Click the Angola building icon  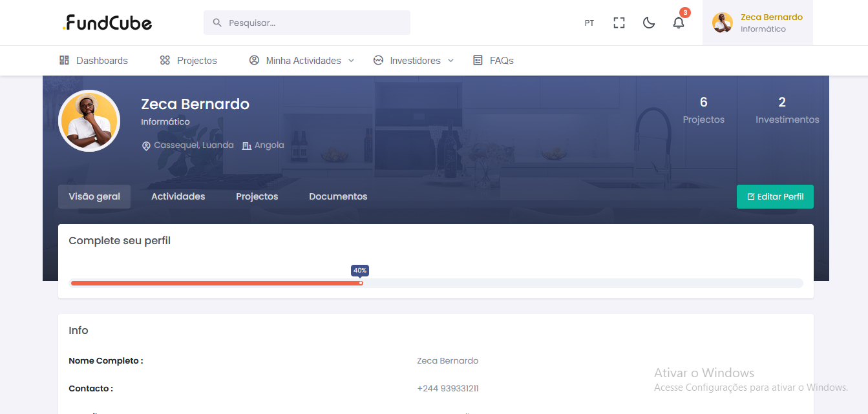pyautogui.click(x=246, y=146)
